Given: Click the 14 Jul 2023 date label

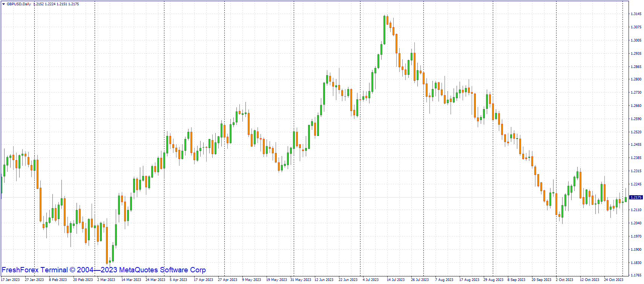Looking at the screenshot, I should [x=396, y=280].
